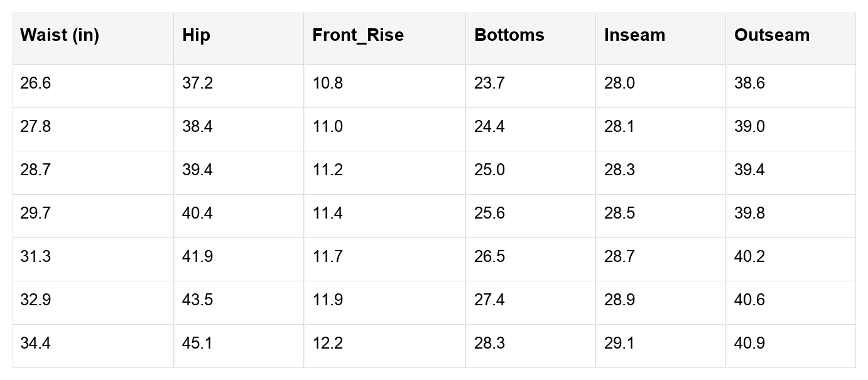868x380 pixels.
Task: Click the front rise value 10.8
Action: pos(327,84)
